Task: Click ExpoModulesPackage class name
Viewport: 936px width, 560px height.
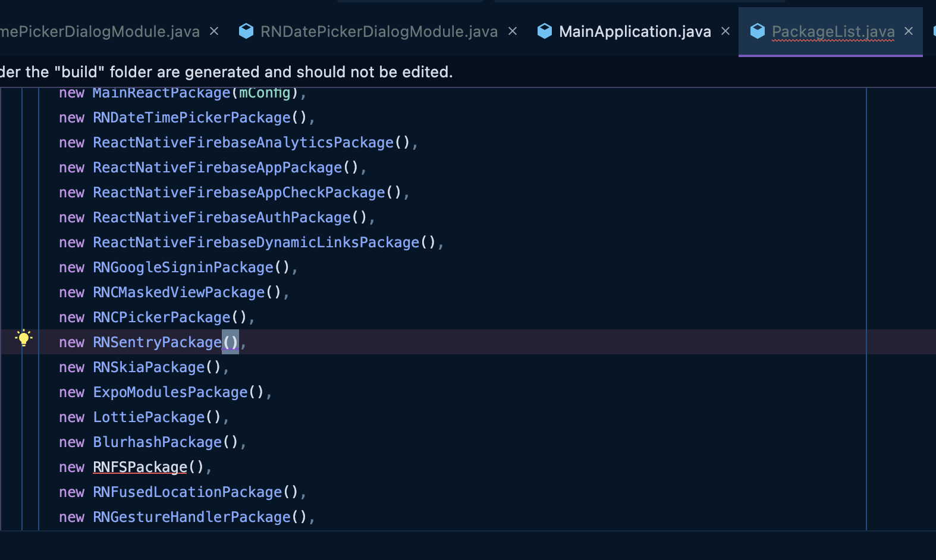Action: (171, 392)
